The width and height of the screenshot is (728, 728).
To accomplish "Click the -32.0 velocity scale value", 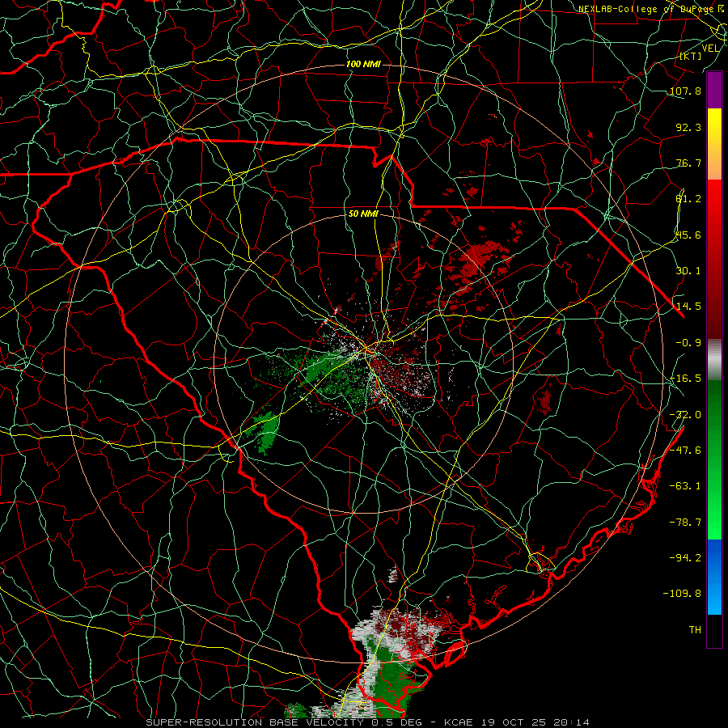I will click(685, 415).
